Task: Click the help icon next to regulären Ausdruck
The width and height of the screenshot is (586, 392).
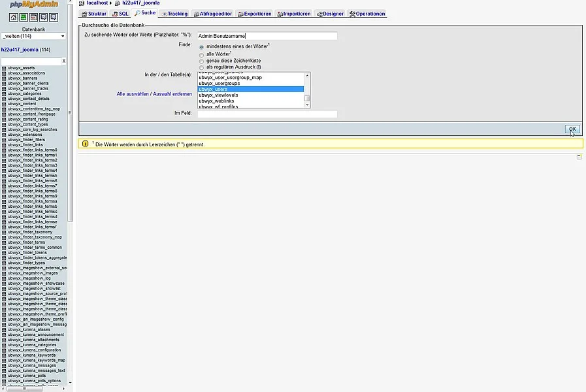Action: [x=259, y=67]
